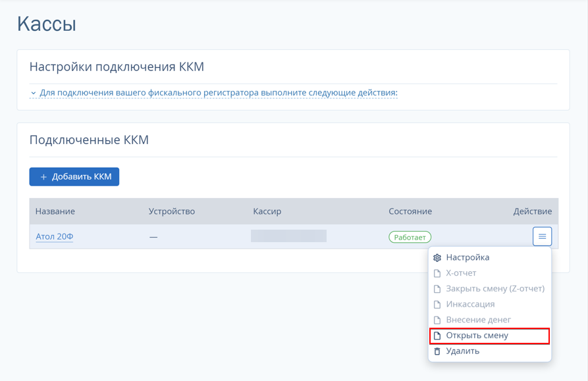Select the Открыть смену menu entry
Screen dimensions: 588x381
[489, 336]
